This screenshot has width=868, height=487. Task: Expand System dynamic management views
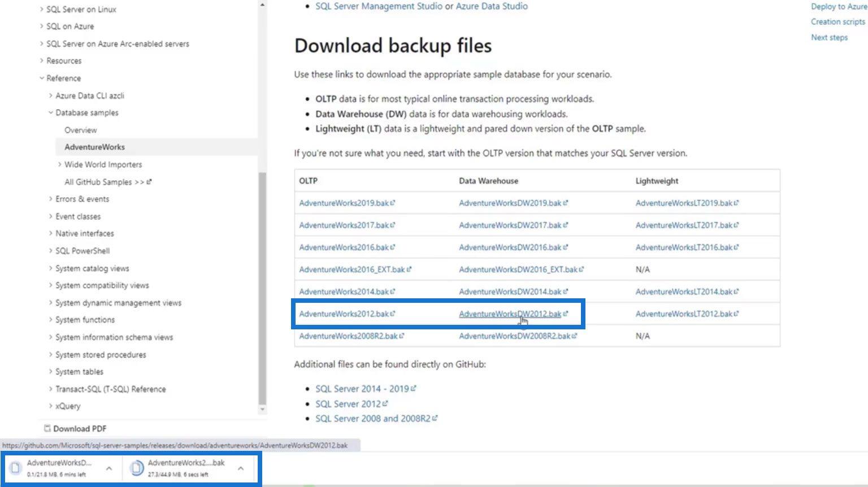tap(50, 303)
